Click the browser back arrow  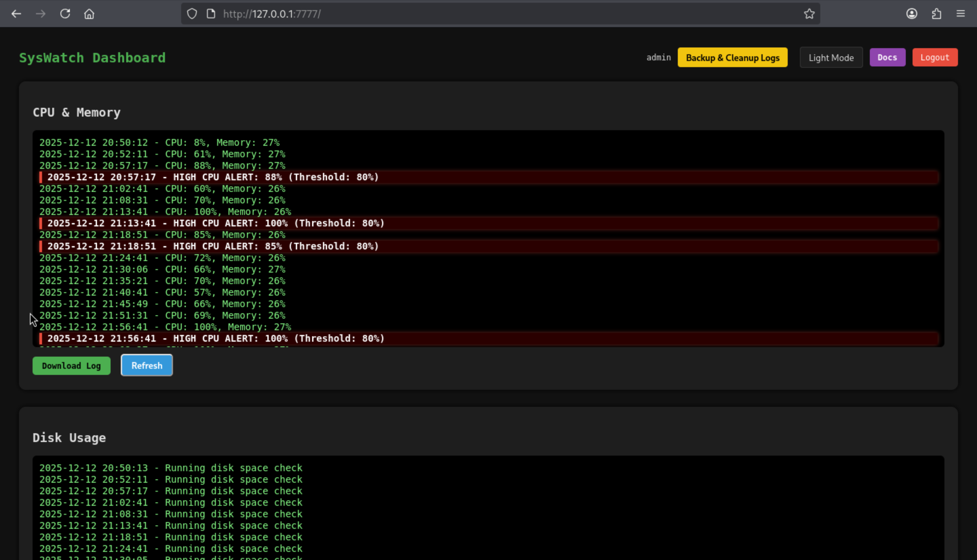pos(16,14)
